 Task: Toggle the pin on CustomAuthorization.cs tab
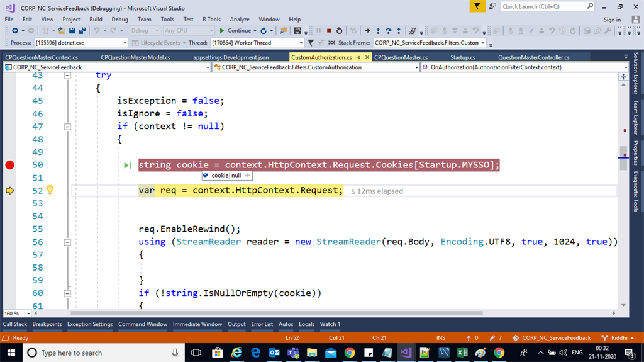[358, 57]
